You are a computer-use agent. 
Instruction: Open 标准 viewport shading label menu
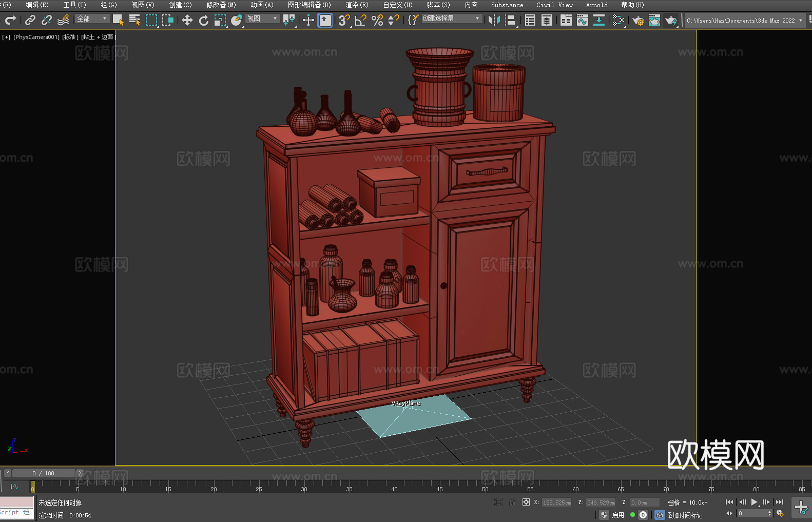(70, 37)
